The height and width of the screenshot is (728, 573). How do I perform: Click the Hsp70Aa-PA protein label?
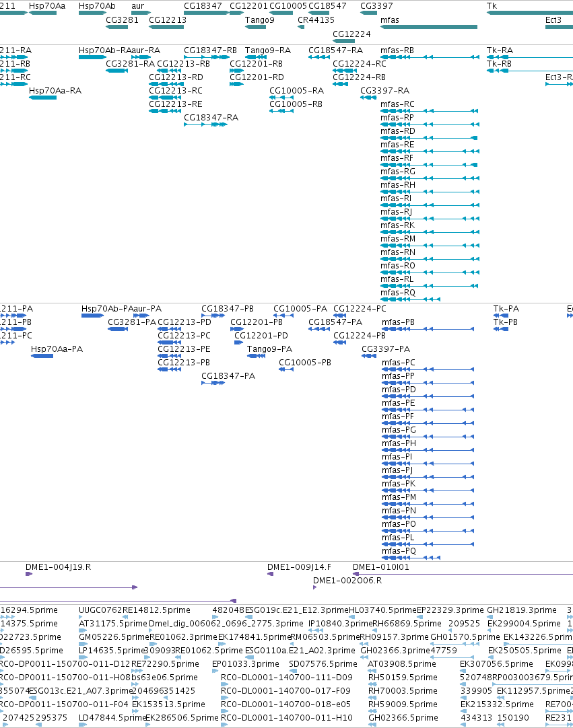tap(57, 349)
